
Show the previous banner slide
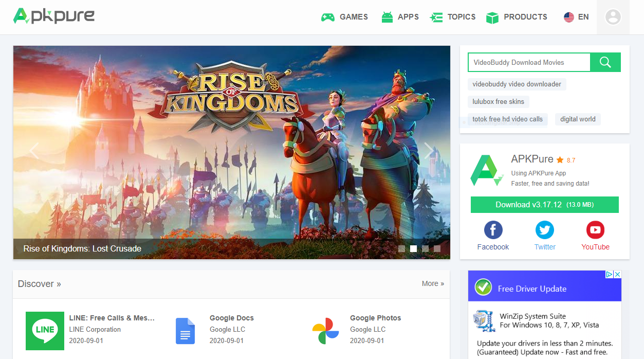point(34,151)
